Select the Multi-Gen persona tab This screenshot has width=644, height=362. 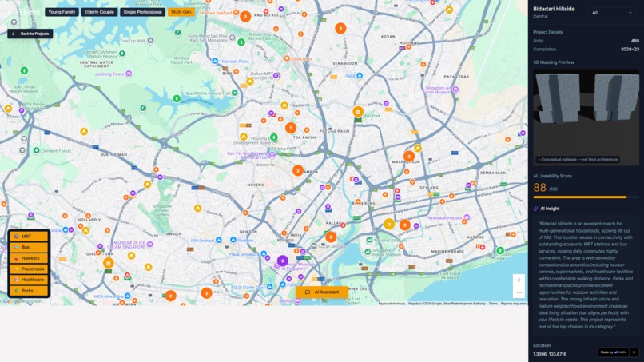point(181,12)
